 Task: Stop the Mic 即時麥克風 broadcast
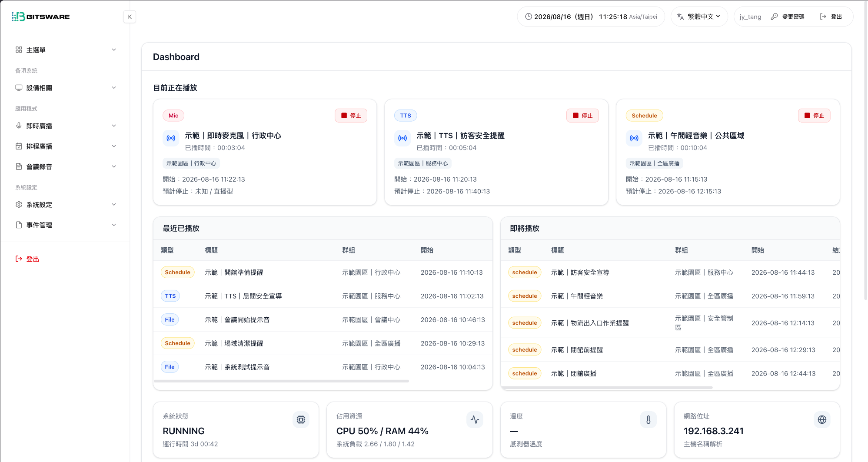point(351,116)
